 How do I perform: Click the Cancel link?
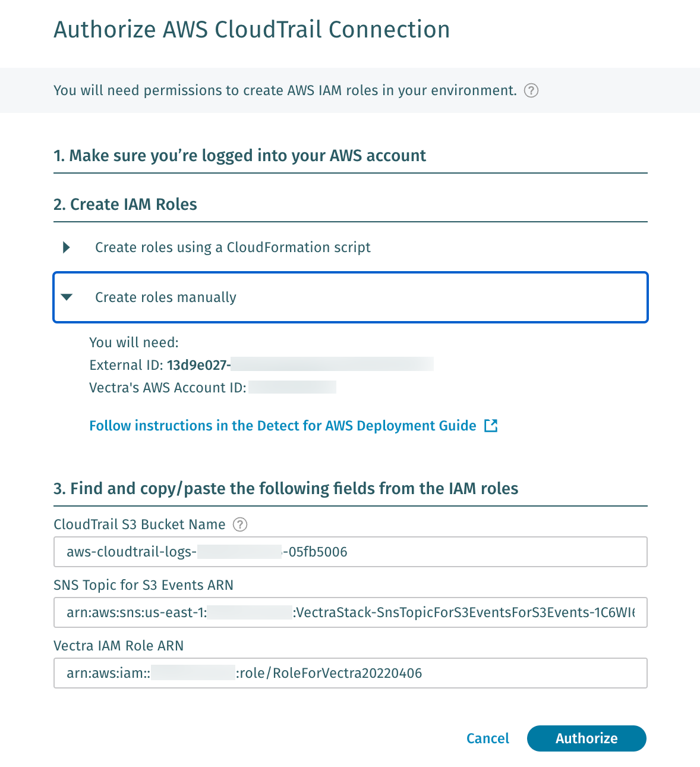coord(488,738)
